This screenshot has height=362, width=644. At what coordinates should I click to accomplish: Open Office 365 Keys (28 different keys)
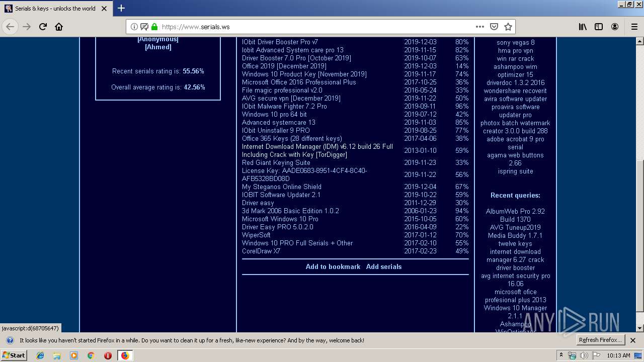292,138
